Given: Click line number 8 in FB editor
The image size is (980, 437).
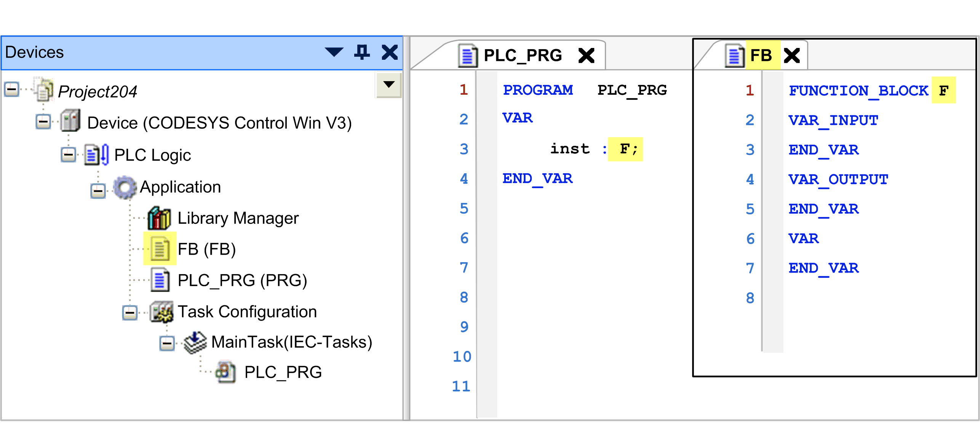Looking at the screenshot, I should click(x=750, y=298).
